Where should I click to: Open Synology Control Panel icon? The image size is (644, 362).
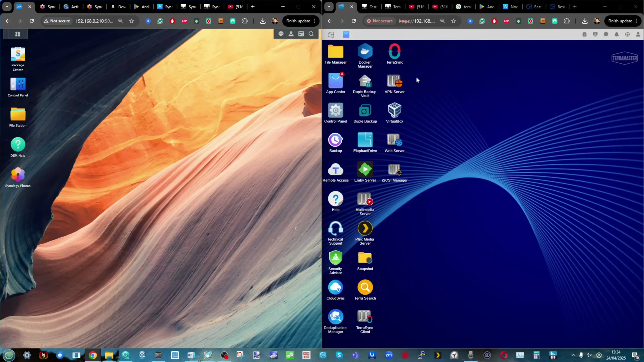pyautogui.click(x=18, y=87)
